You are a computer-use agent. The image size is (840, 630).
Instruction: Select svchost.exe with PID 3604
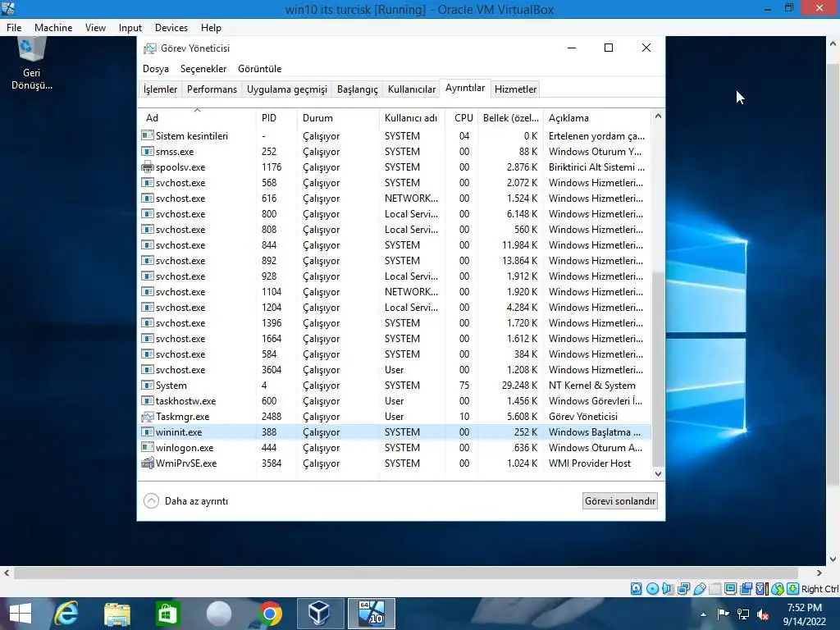395,370
